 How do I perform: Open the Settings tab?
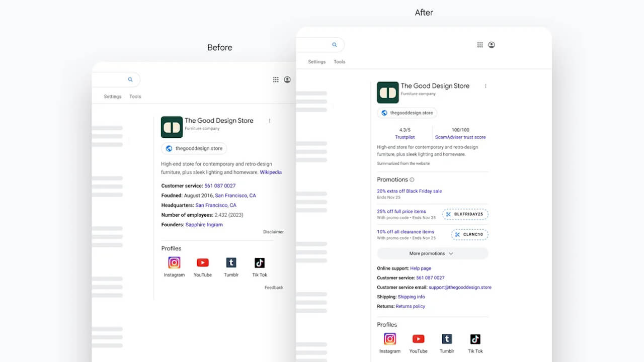click(x=316, y=61)
